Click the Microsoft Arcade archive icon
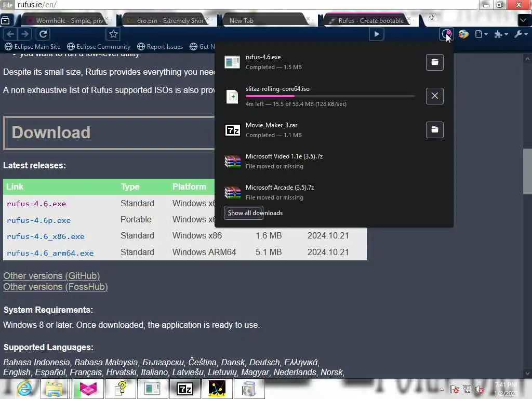The width and height of the screenshot is (532, 399). pos(232,192)
